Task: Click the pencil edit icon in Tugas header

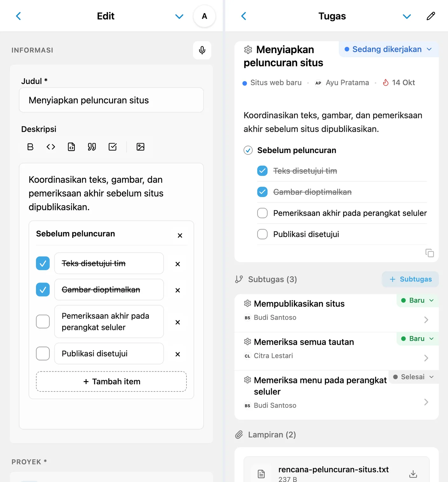Action: point(431,16)
